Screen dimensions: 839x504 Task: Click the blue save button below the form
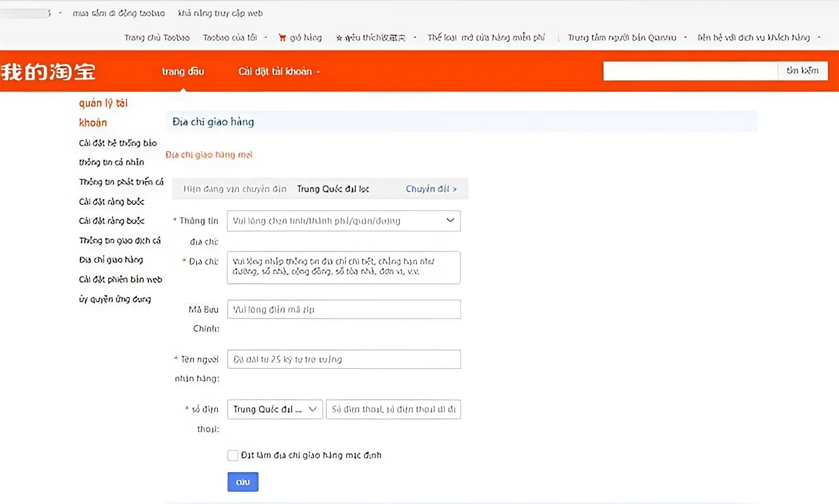point(243,482)
